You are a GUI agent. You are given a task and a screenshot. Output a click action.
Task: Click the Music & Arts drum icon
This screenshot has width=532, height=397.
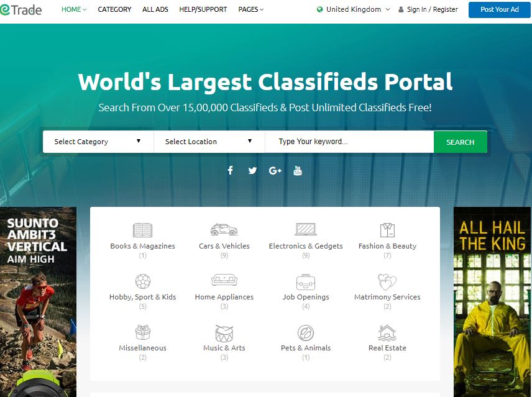pyautogui.click(x=224, y=333)
